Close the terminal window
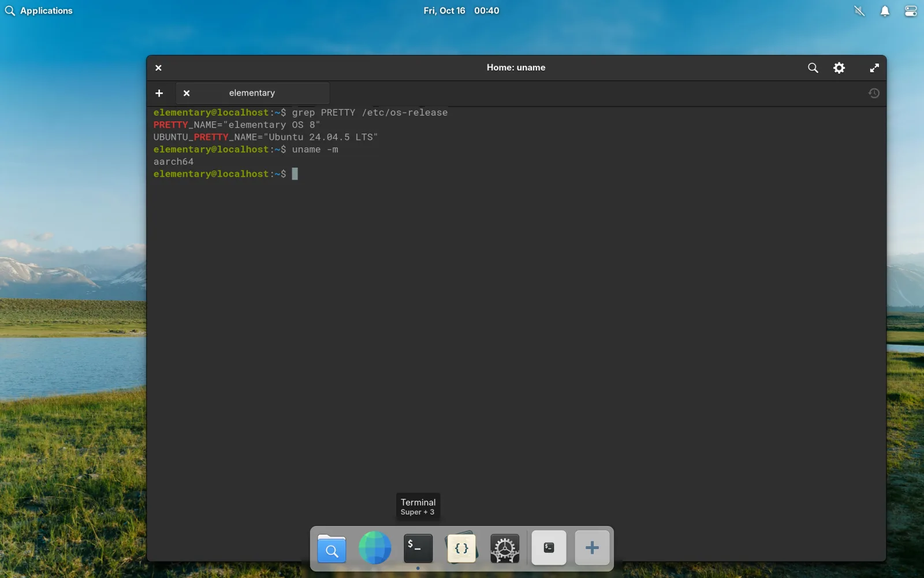Viewport: 924px width, 578px height. tap(158, 68)
